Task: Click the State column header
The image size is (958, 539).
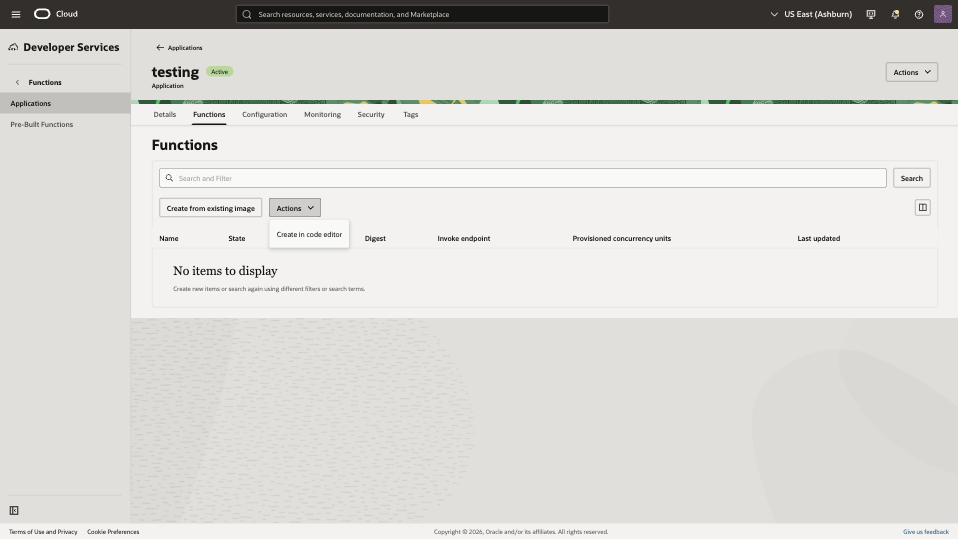Action: [237, 238]
